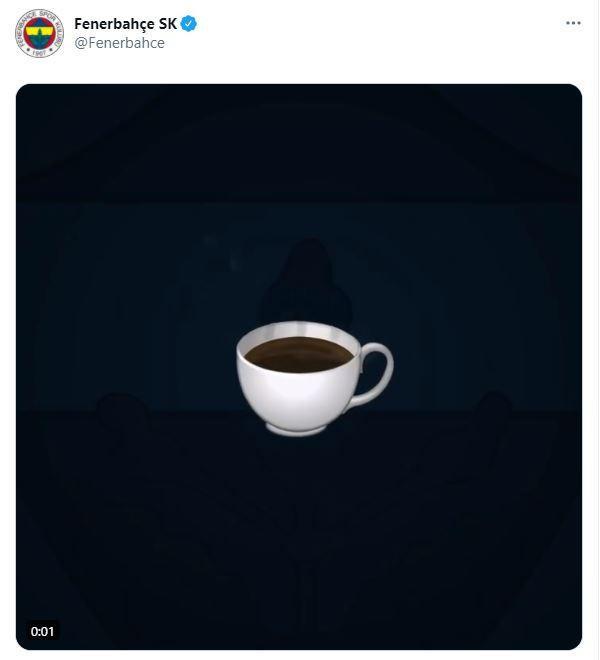Click the coffee cup in the video

click(x=315, y=378)
